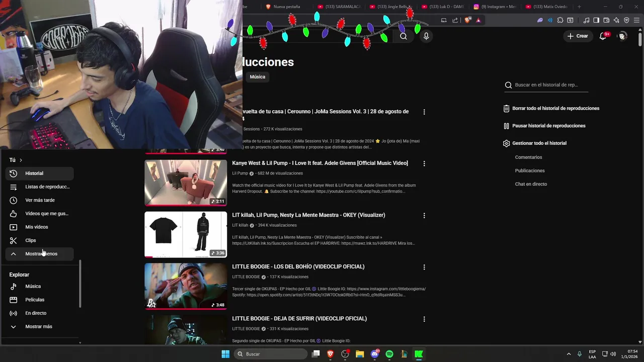Viewport: 644px width, 362px height.
Task: Open options for LOS DEL BOHÍO video
Action: (424, 267)
